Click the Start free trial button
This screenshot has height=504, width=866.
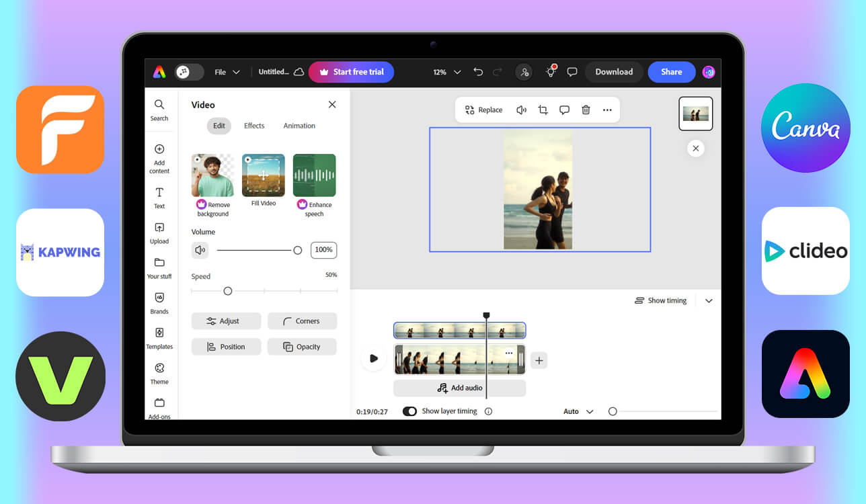pyautogui.click(x=351, y=72)
